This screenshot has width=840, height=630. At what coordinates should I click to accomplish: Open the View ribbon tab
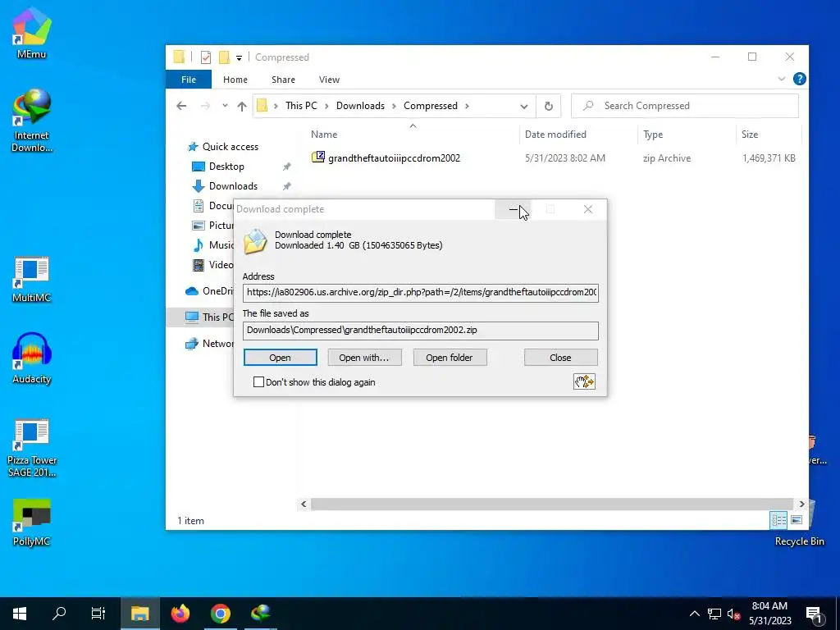[x=329, y=80]
